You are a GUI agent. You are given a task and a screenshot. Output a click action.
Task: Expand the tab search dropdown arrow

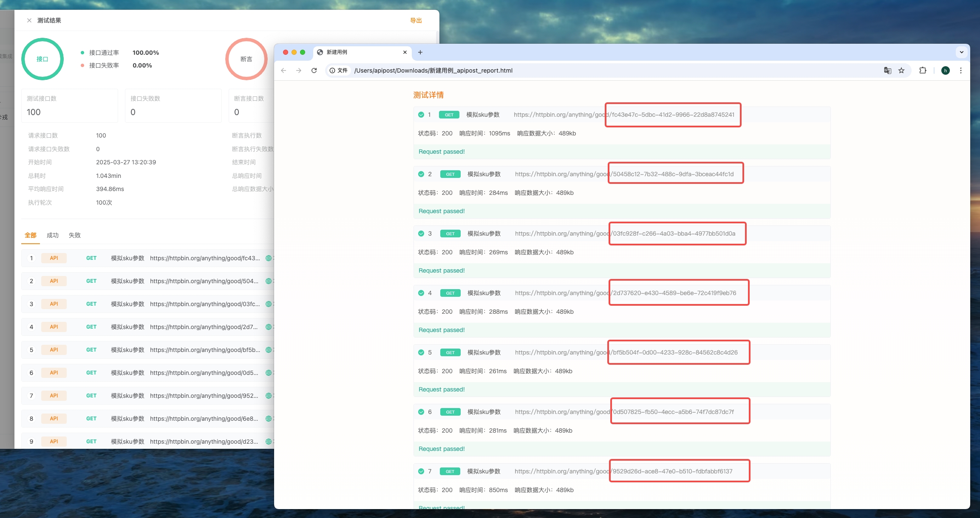pos(961,52)
